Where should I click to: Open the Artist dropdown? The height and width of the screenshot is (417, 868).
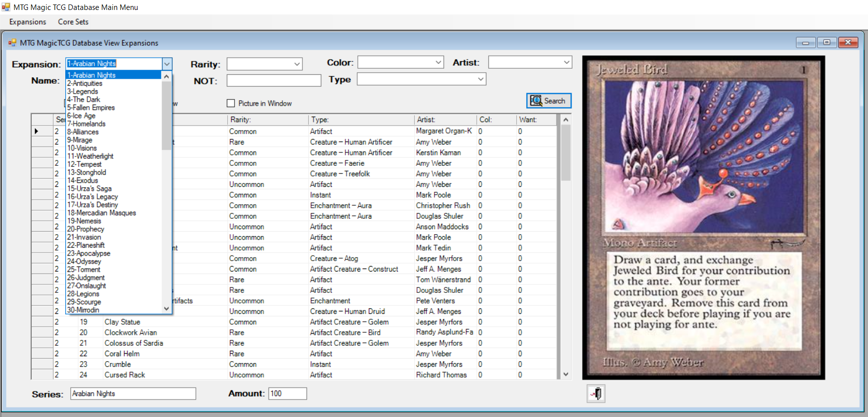pyautogui.click(x=567, y=62)
